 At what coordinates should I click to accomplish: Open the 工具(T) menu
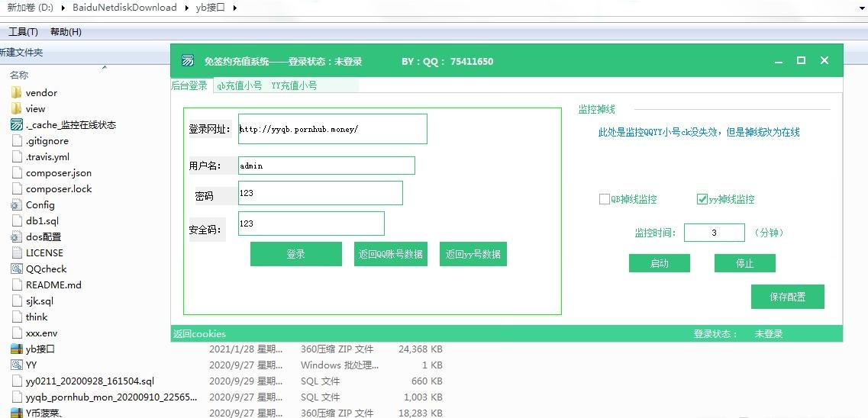click(x=23, y=32)
